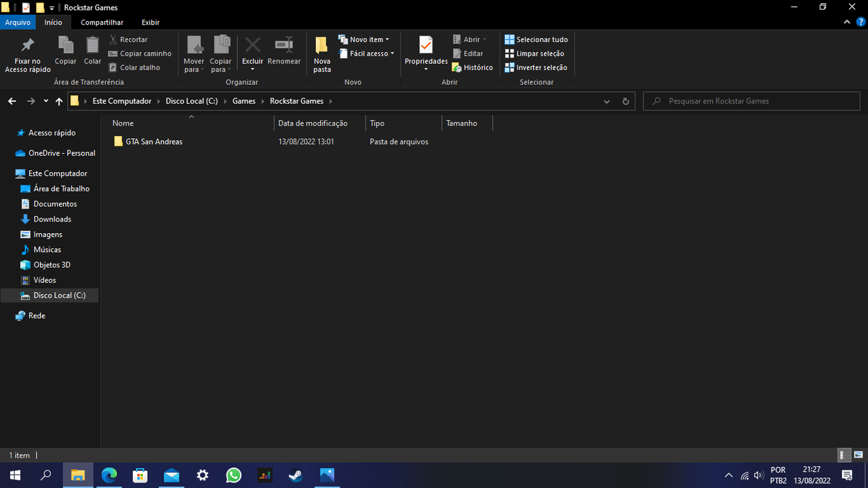Open recent locations dropdown arrow

(45, 101)
